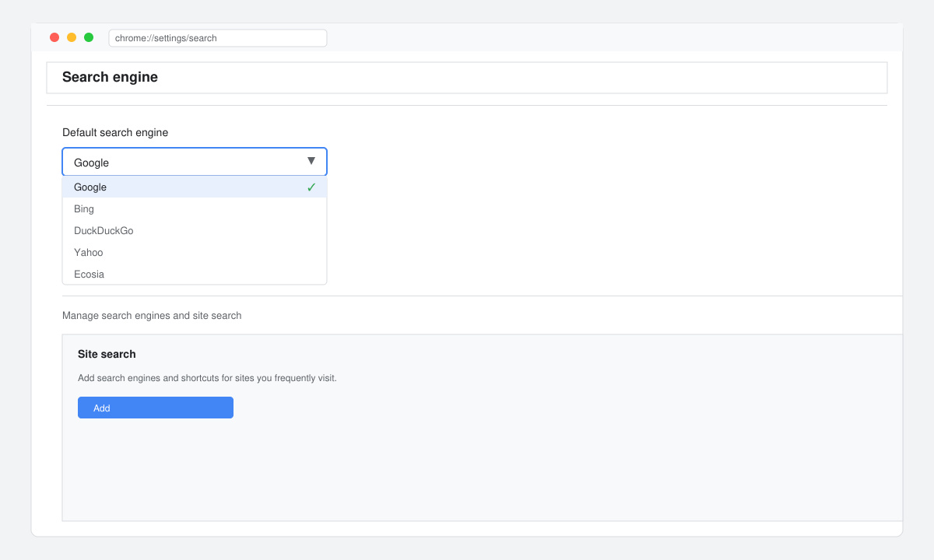Click the chrome://settings/search address bar
934x560 pixels.
218,38
